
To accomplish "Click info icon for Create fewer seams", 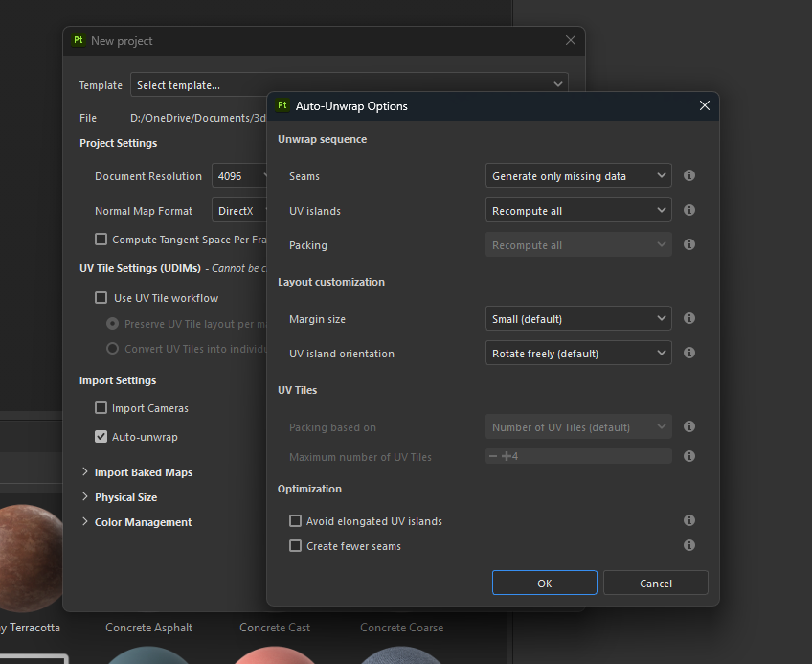I will coord(688,545).
